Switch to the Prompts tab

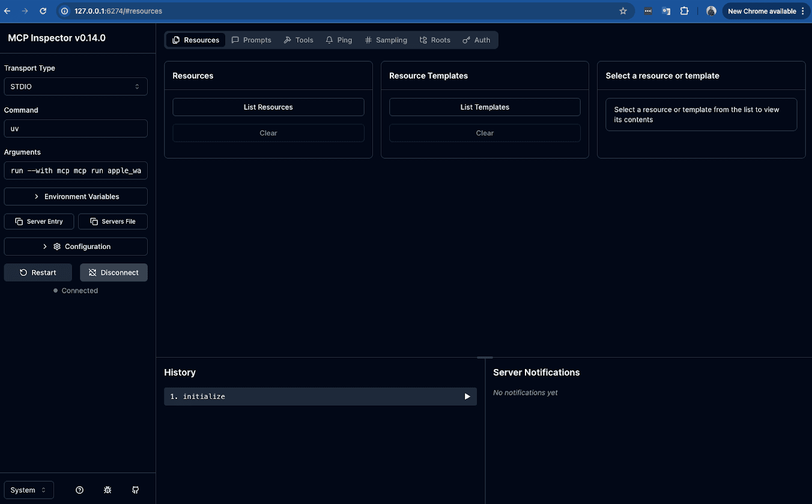pyautogui.click(x=252, y=40)
